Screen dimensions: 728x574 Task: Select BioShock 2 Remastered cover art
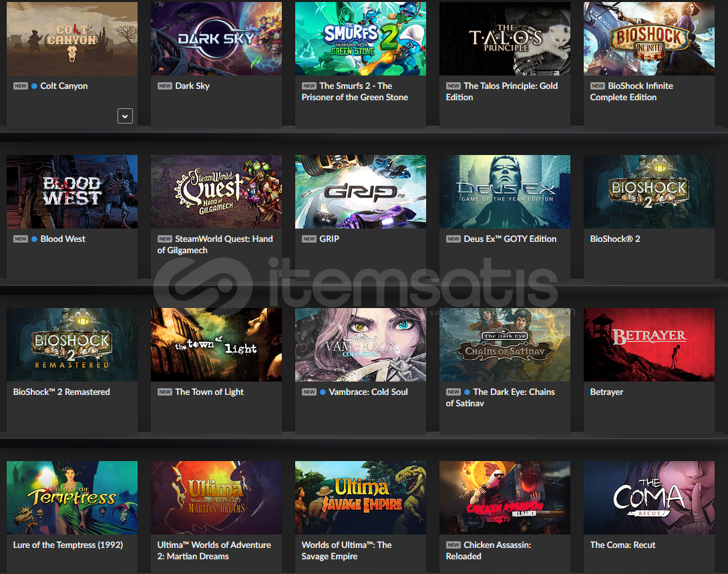(x=72, y=345)
